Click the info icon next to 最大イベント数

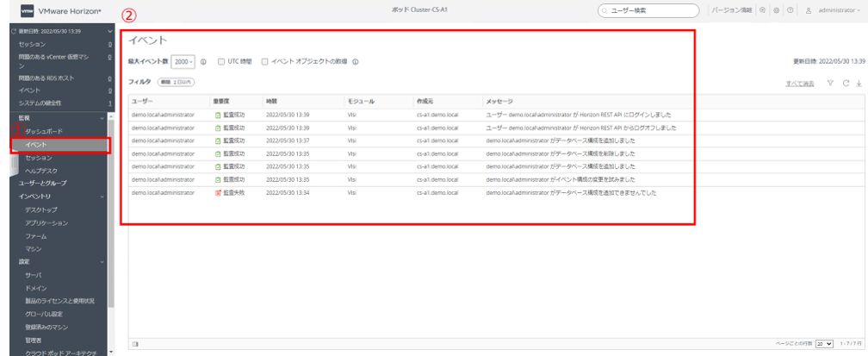(x=203, y=62)
